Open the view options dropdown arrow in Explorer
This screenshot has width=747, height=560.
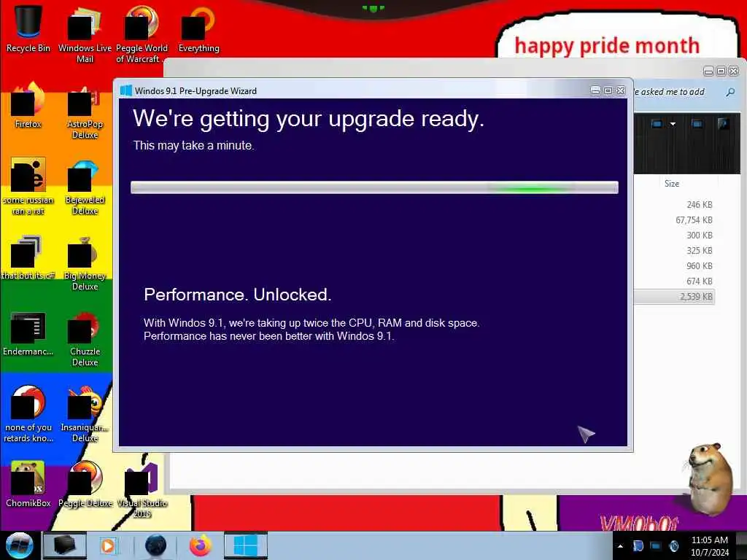[x=673, y=124]
